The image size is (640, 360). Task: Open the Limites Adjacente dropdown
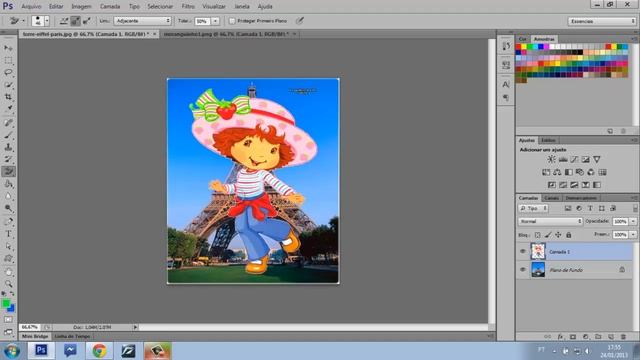pos(142,21)
